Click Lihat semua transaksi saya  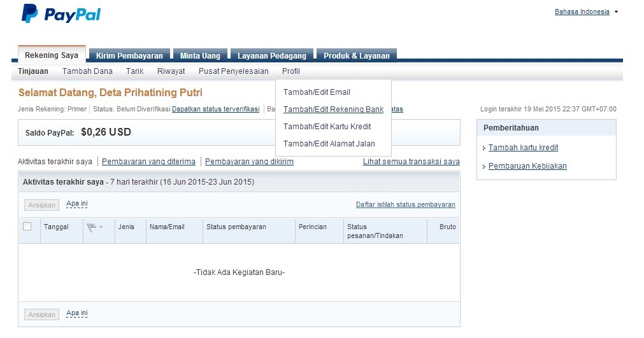[x=411, y=161]
